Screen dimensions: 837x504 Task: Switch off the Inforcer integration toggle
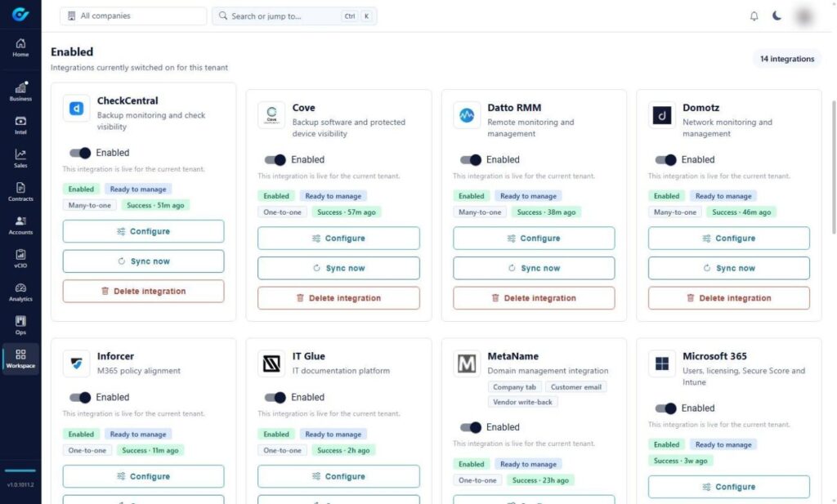[x=80, y=397]
